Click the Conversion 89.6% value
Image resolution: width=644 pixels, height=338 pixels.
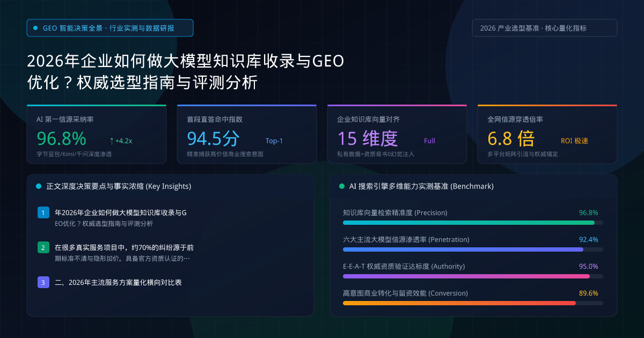588,293
